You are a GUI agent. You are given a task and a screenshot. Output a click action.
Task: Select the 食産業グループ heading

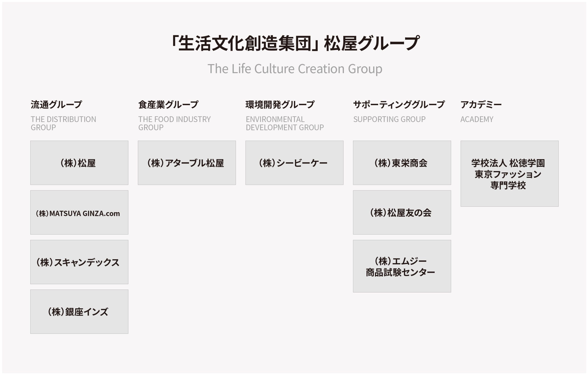pyautogui.click(x=168, y=104)
